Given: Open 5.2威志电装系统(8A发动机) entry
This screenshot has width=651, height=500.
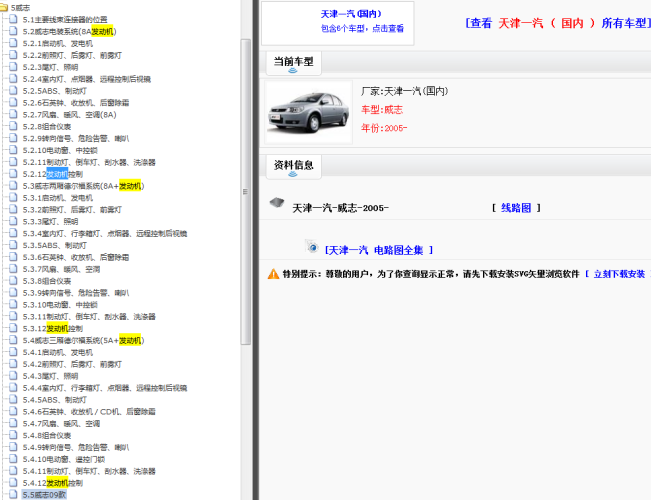Looking at the screenshot, I should tap(69, 31).
